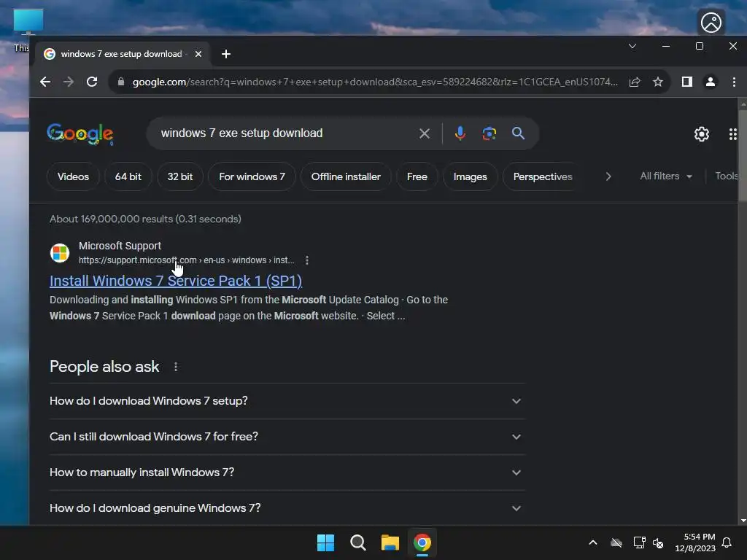The image size is (747, 560).
Task: Open People also ask options menu
Action: [176, 367]
